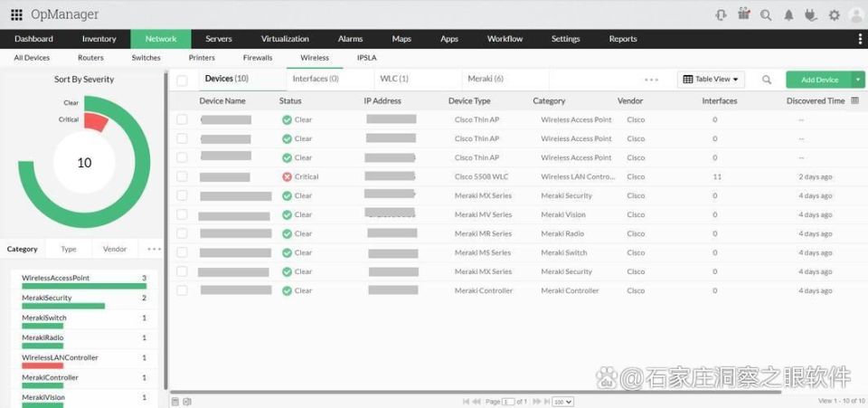Check the Meraki MV Series row checkbox

click(x=182, y=214)
